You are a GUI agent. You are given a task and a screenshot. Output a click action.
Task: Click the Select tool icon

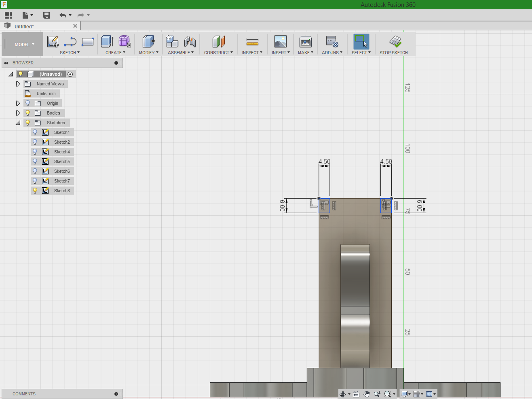[361, 41]
